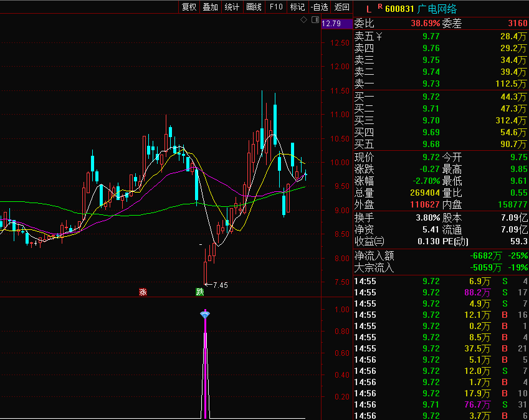
Task: Select the 买二 bid price 9.71
Action: click(x=431, y=108)
